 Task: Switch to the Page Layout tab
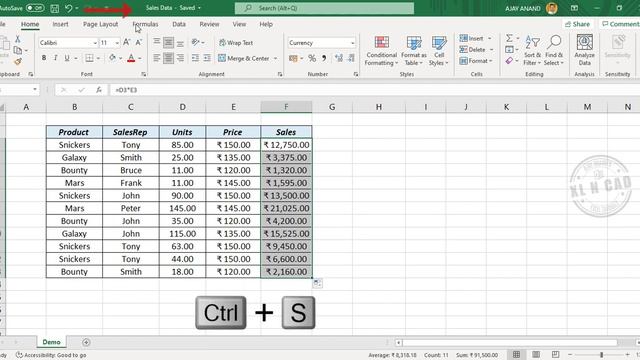(x=100, y=24)
